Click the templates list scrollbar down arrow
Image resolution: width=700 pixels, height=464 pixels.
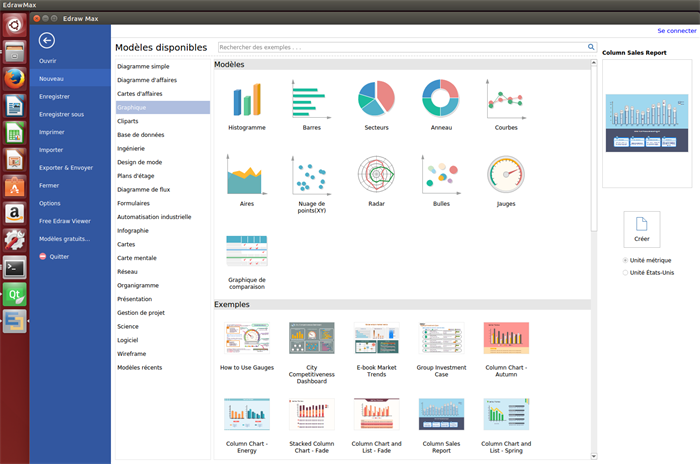click(594, 456)
